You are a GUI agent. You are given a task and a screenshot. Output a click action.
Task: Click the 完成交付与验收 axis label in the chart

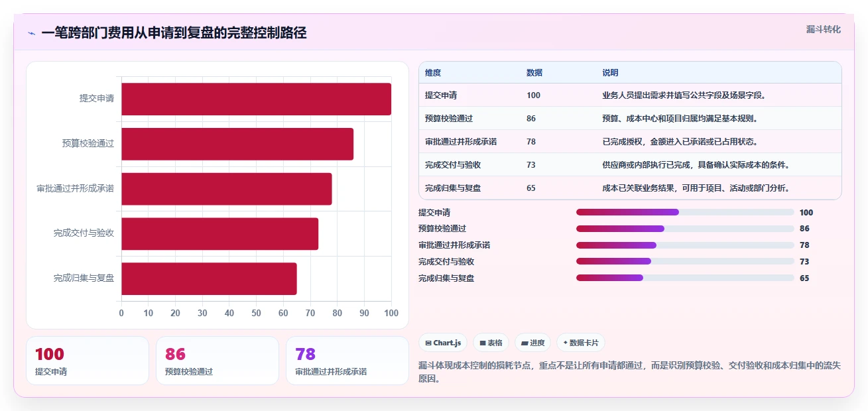click(x=84, y=233)
